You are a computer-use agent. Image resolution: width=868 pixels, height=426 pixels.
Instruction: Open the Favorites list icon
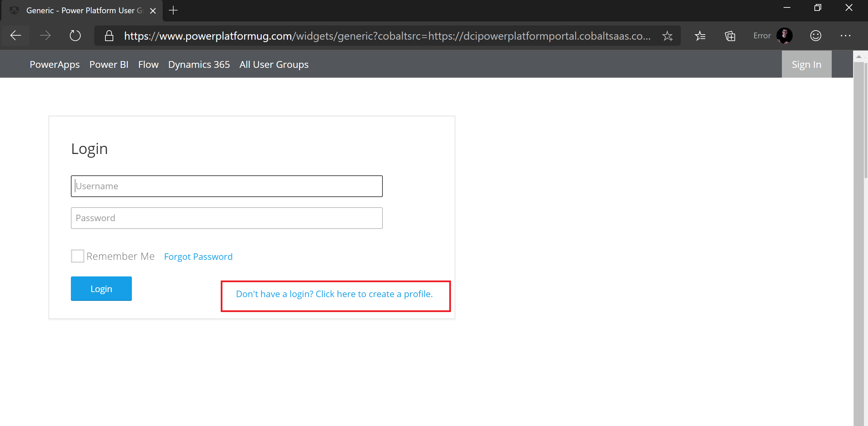[700, 36]
